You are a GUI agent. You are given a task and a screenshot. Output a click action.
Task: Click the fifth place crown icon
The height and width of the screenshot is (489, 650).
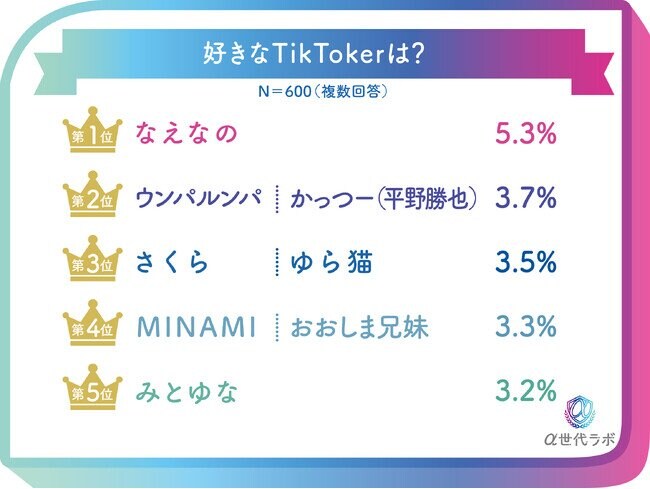tap(93, 388)
